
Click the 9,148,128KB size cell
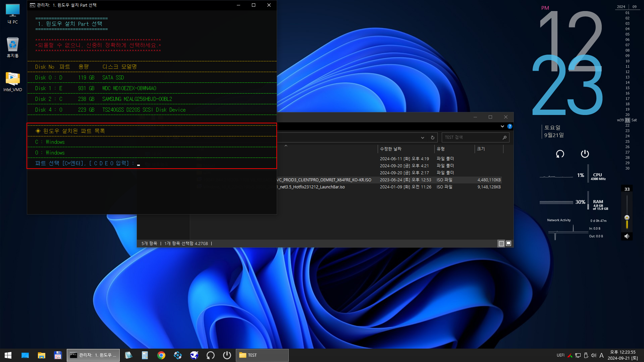pyautogui.click(x=489, y=187)
